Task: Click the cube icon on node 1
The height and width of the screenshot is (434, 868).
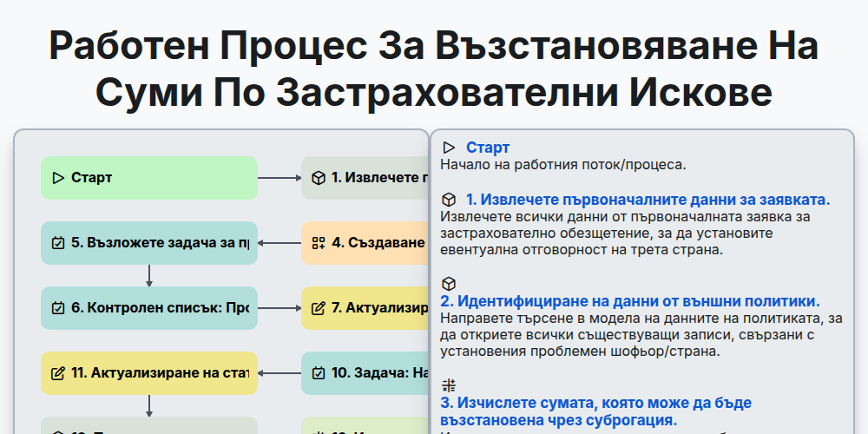Action: 319,178
